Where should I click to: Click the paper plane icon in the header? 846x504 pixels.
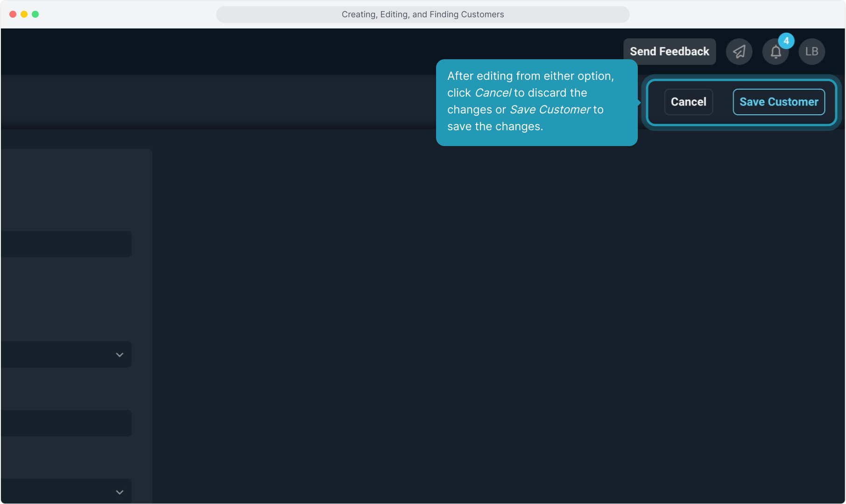click(739, 51)
